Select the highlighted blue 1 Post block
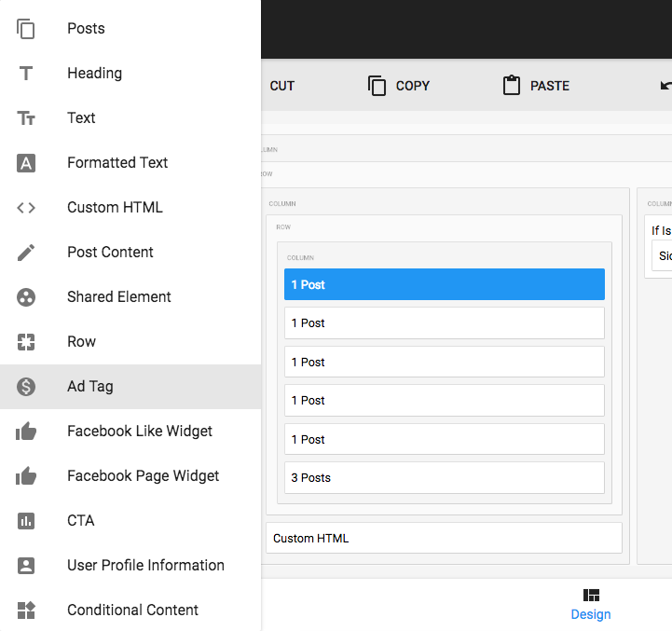 pyautogui.click(x=444, y=284)
